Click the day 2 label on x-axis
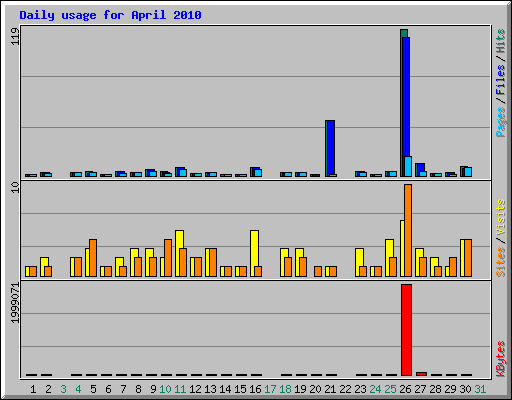 (x=48, y=389)
